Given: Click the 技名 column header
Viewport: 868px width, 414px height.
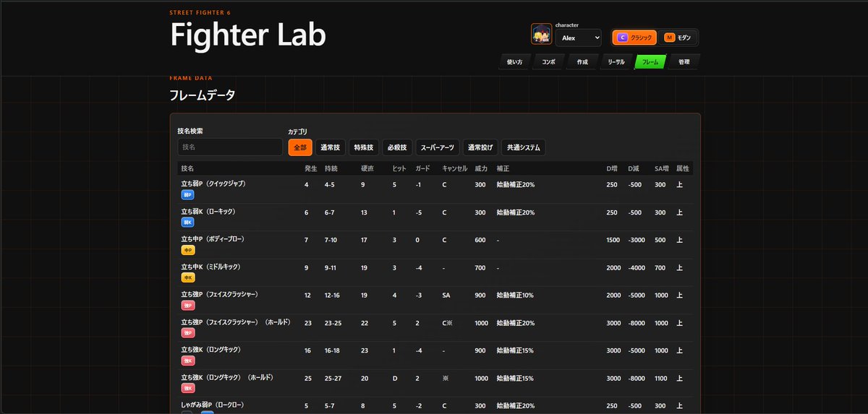Looking at the screenshot, I should [187, 168].
